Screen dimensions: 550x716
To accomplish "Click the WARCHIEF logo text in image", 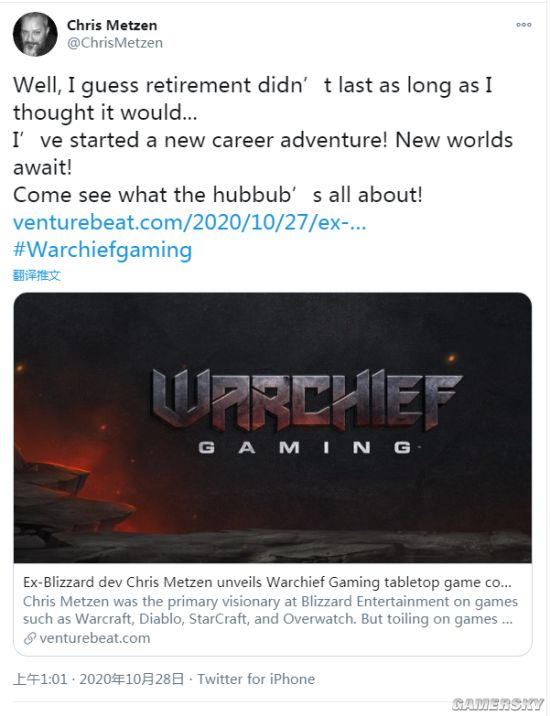I will [307, 399].
